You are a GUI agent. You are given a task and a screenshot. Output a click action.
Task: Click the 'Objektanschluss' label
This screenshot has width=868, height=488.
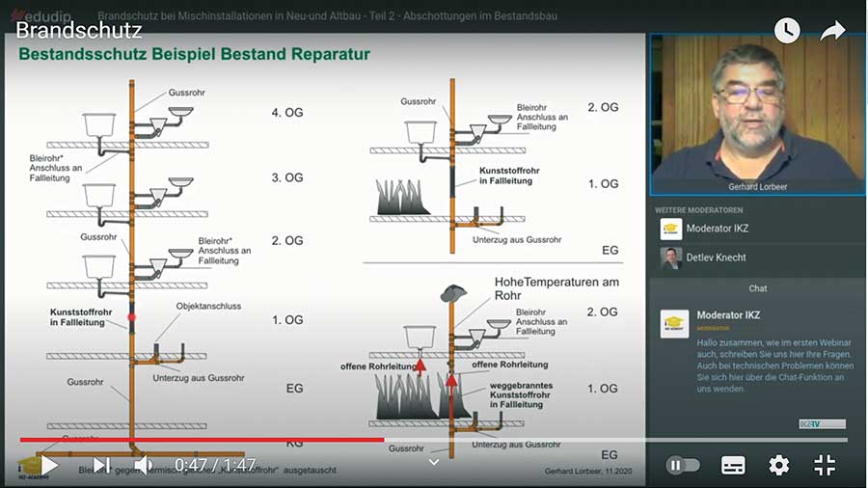(208, 306)
